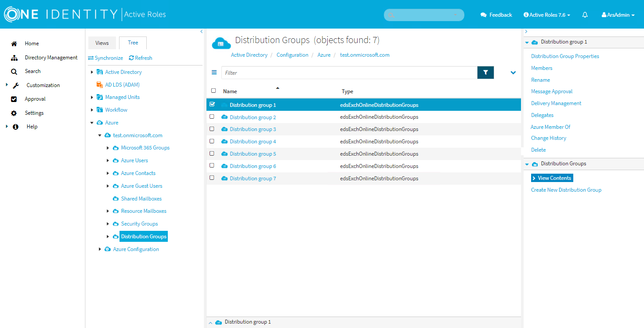Viewport: 644px width, 328px height.
Task: Click the View Contents button
Action: pos(552,178)
